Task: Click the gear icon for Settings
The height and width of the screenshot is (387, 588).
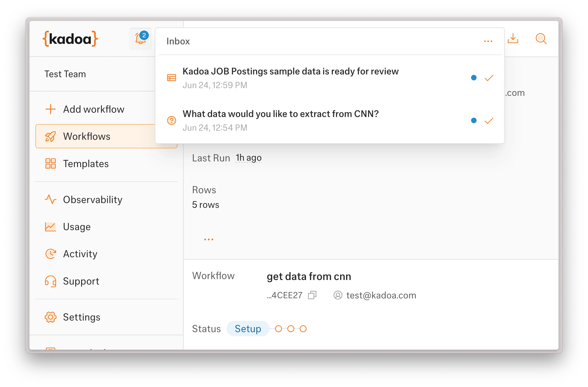Action: (51, 317)
